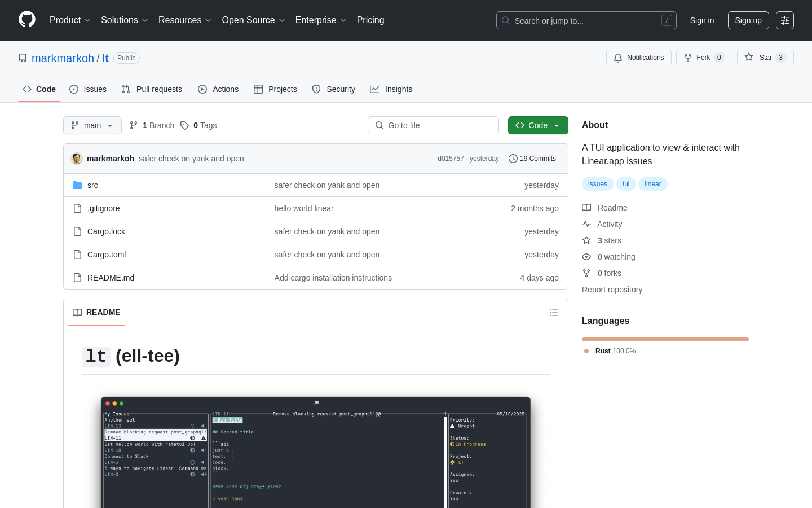Open the markmarkoh owner link
Screen dimensions: 812x508
click(x=63, y=58)
